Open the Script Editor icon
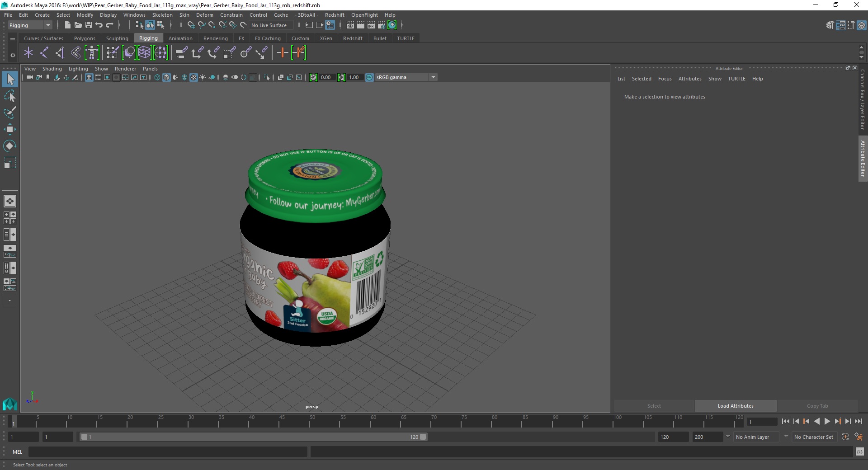 coord(860,451)
